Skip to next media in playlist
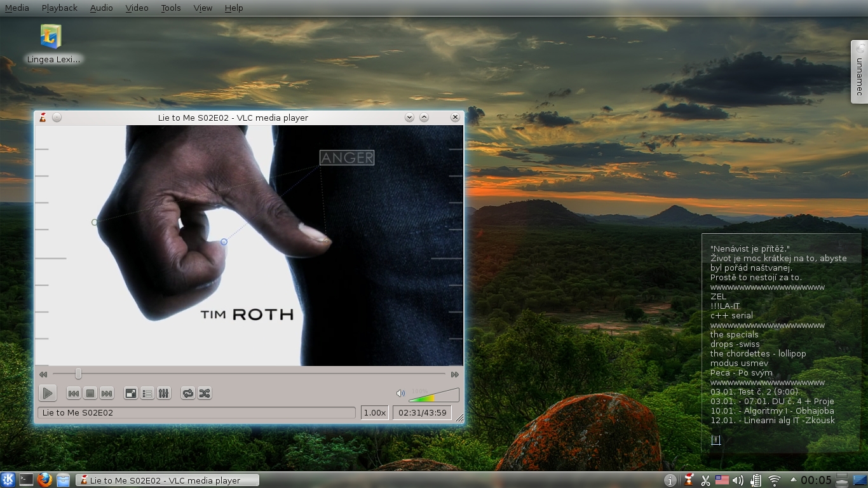Viewport: 868px width, 488px height. click(x=107, y=393)
